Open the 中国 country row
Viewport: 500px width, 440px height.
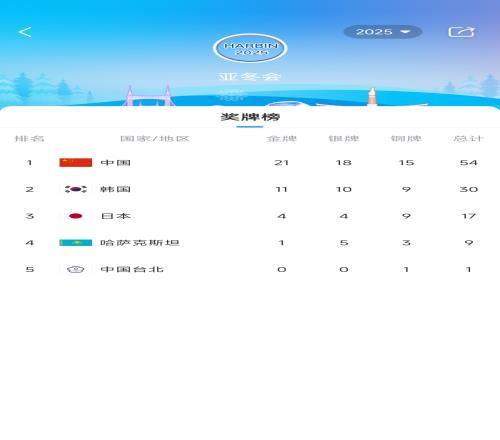pos(250,163)
